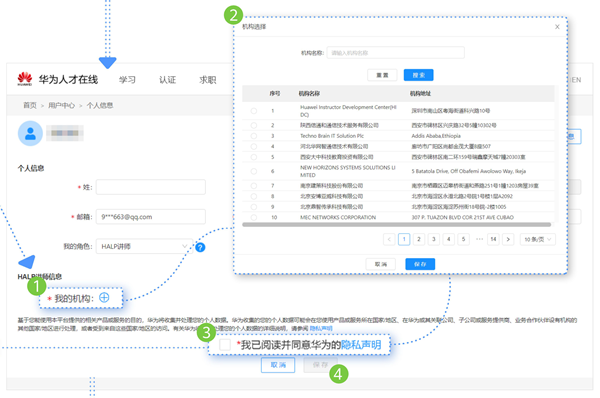Click 首页 in the breadcrumb
The height and width of the screenshot is (398, 600).
tap(30, 105)
